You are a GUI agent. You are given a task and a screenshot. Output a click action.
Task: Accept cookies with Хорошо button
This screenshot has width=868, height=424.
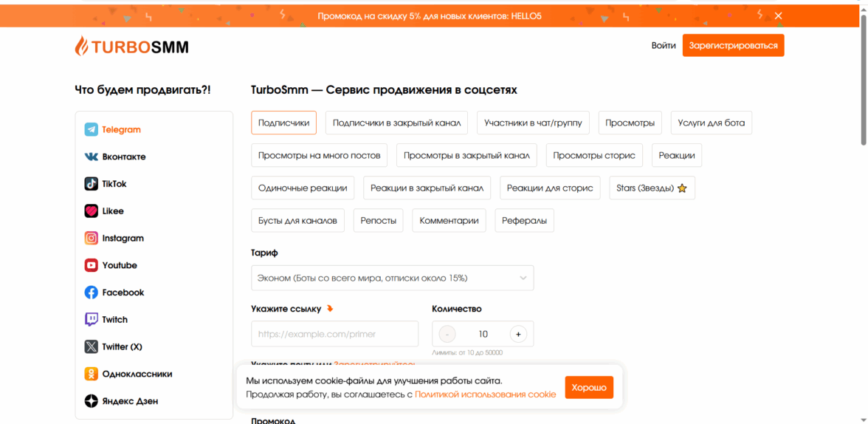(589, 387)
